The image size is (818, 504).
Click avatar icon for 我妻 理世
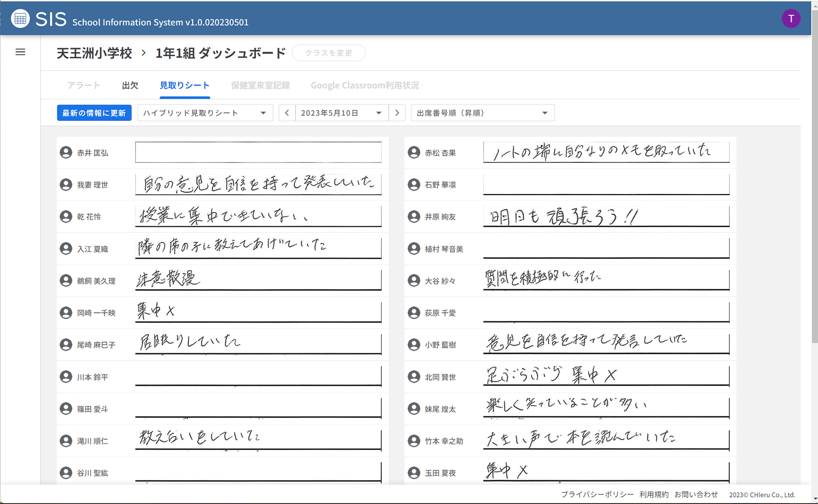click(66, 184)
